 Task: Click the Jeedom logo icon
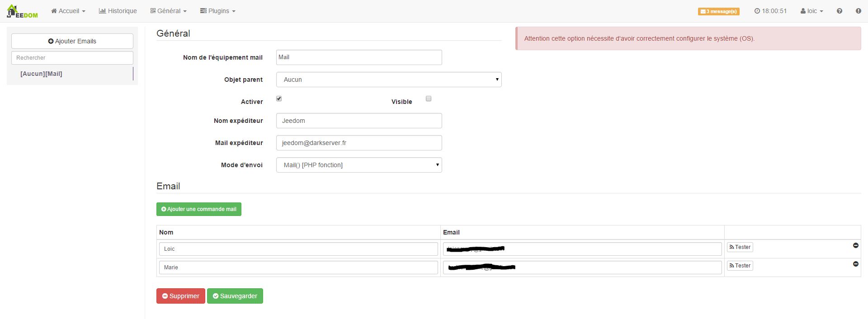pyautogui.click(x=22, y=11)
